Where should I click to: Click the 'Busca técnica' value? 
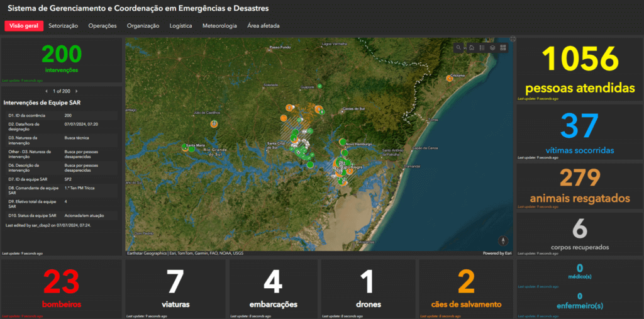[76, 138]
